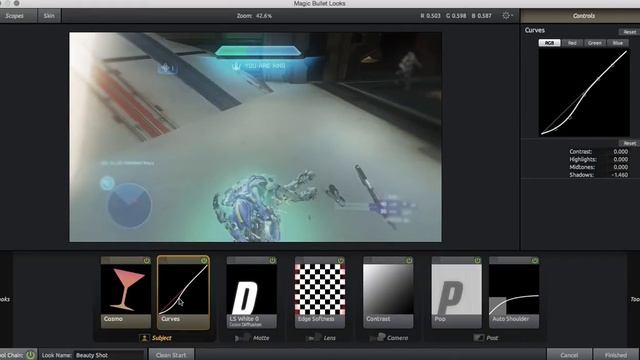
Task: Select the Blue curve channel
Action: tap(618, 43)
